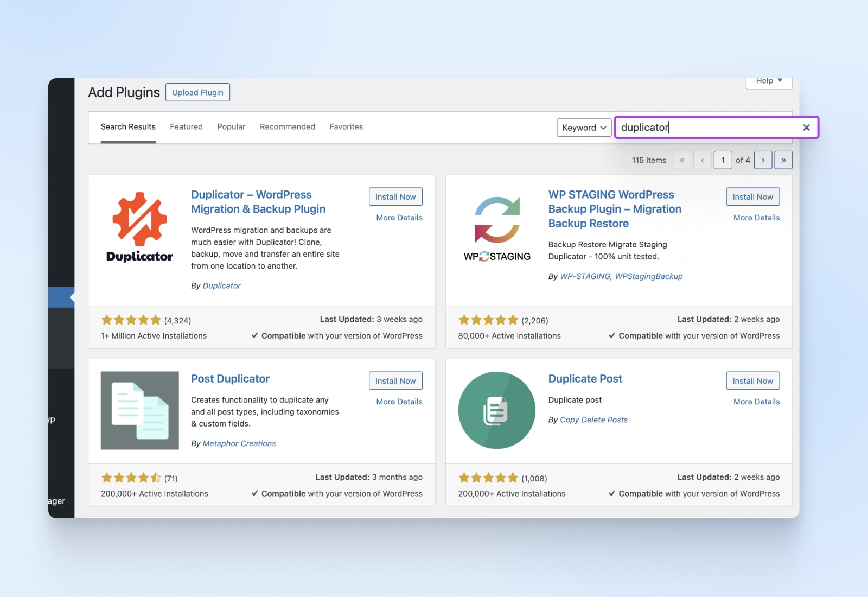The image size is (868, 597).
Task: Click the page number input box
Action: tap(723, 160)
